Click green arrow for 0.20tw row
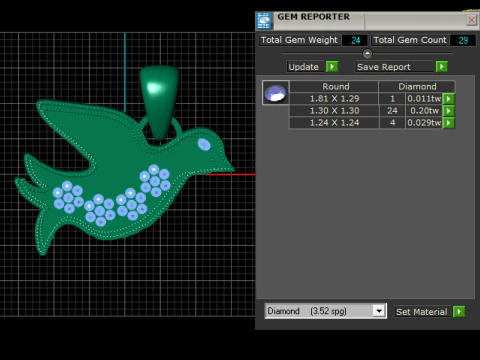The width and height of the screenshot is (480, 360). pos(449,111)
